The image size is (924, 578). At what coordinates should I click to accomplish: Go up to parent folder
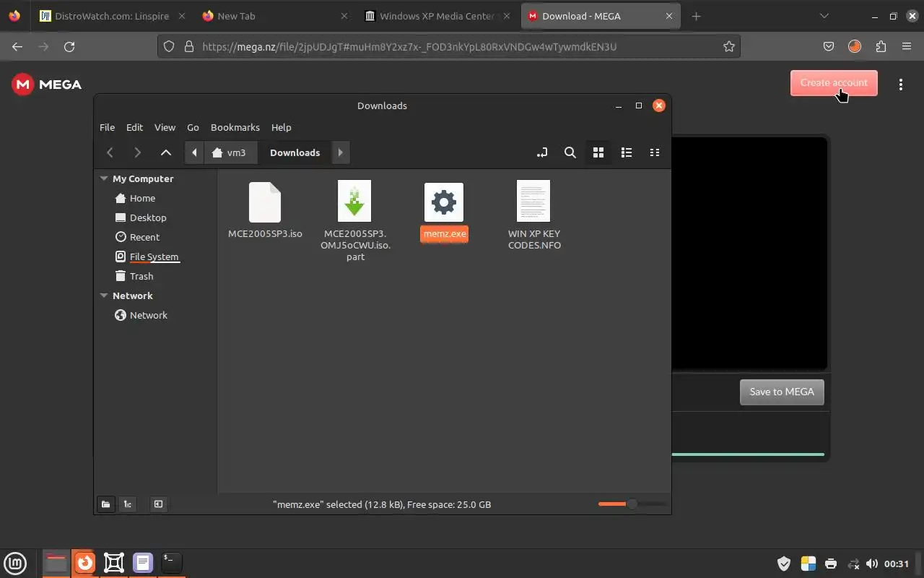coord(166,152)
